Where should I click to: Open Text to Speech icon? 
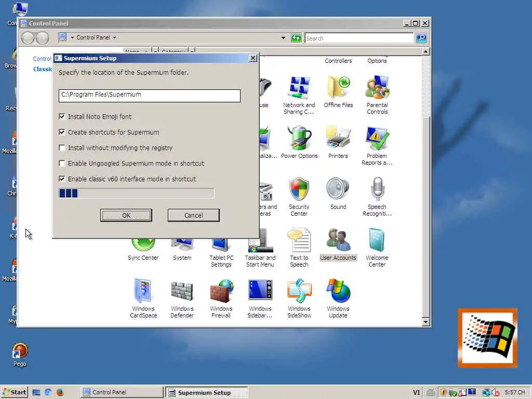pos(299,240)
